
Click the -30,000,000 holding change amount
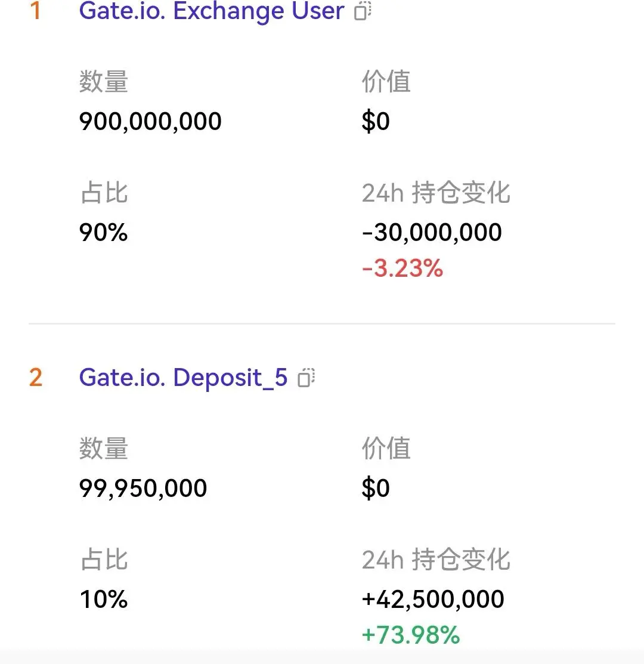click(432, 232)
